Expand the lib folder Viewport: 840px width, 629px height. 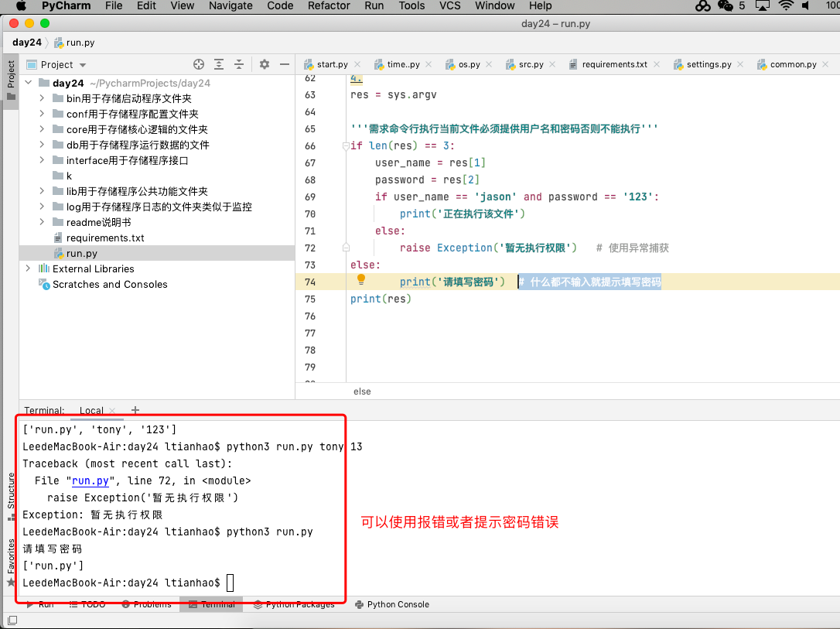click(42, 191)
